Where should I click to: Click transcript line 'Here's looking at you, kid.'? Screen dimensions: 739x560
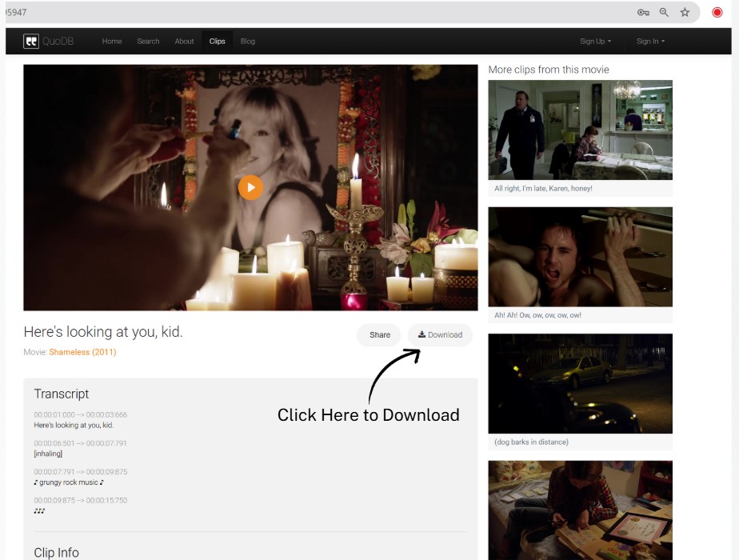74,425
